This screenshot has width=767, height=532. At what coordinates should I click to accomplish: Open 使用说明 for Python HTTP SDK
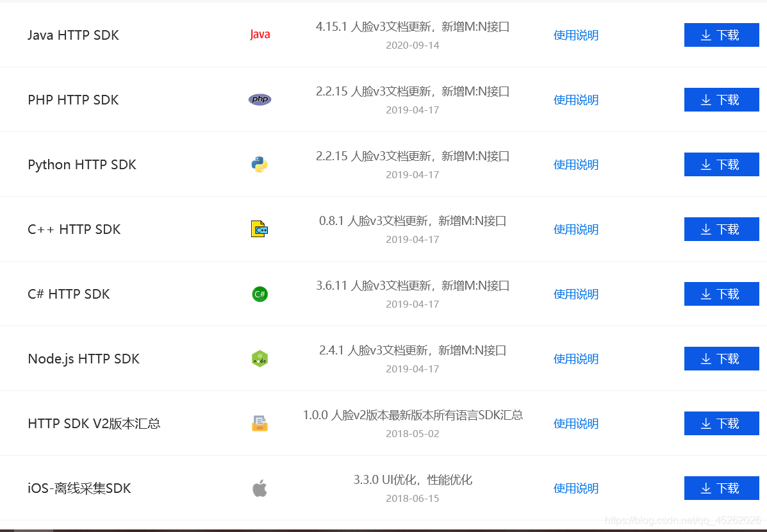(576, 165)
